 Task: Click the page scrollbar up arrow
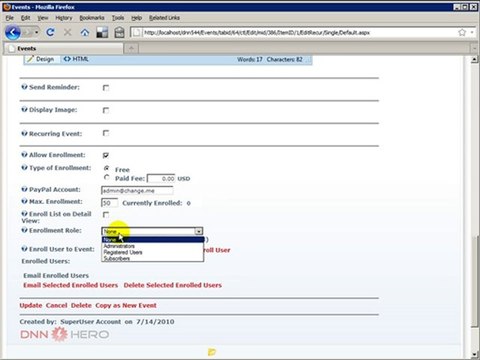(x=474, y=60)
